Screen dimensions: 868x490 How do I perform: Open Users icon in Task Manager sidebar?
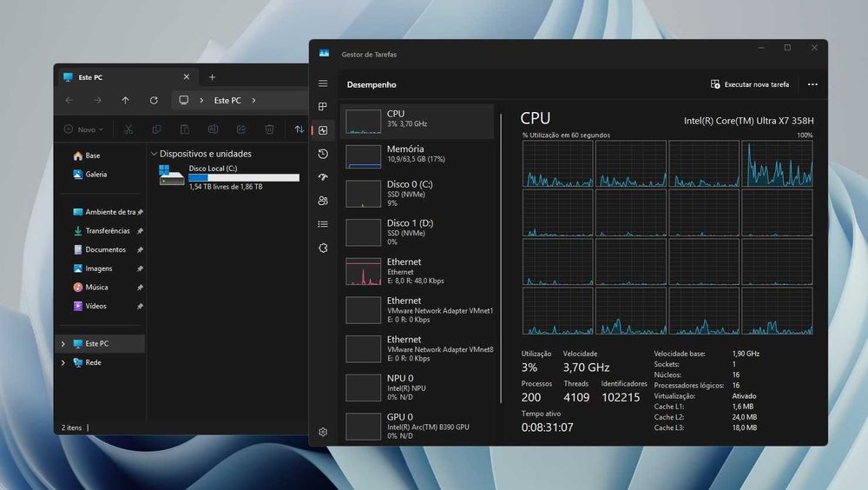tap(323, 201)
